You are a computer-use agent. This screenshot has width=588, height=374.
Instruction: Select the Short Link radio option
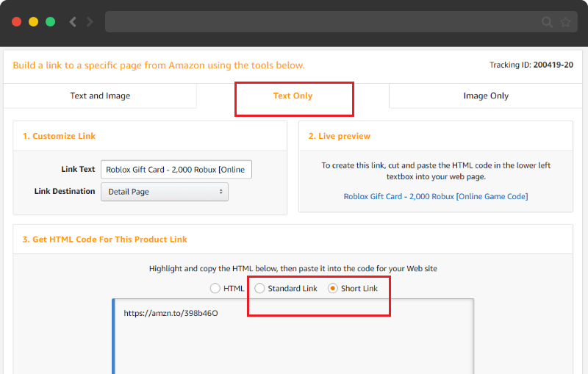333,288
